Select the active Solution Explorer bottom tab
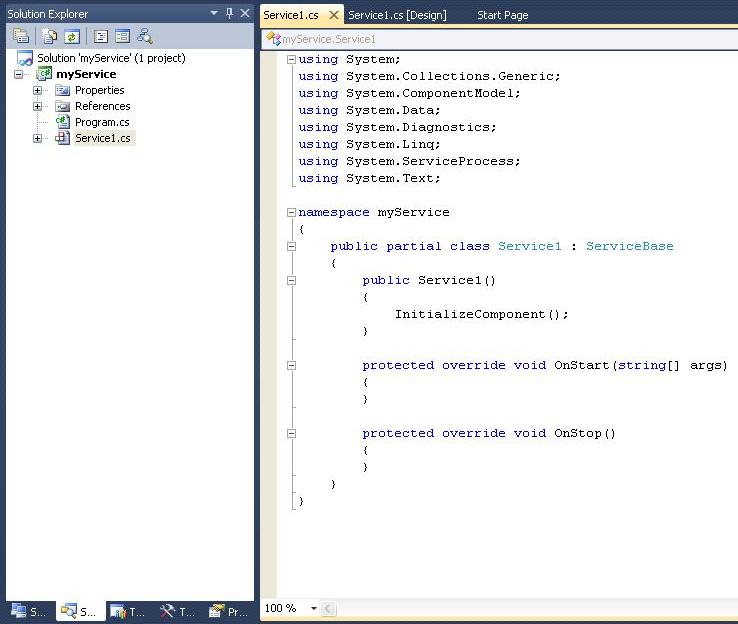Viewport: 738px width, 624px height. point(79,611)
